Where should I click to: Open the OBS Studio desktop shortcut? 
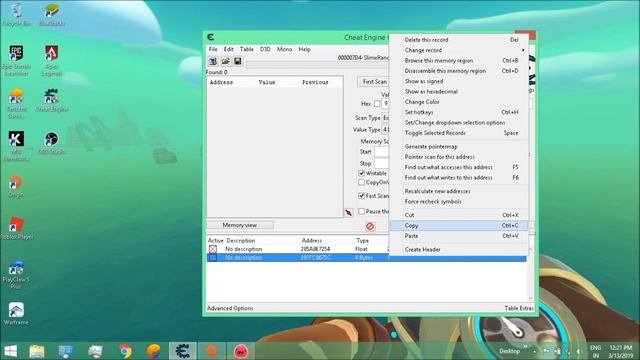pyautogui.click(x=51, y=143)
